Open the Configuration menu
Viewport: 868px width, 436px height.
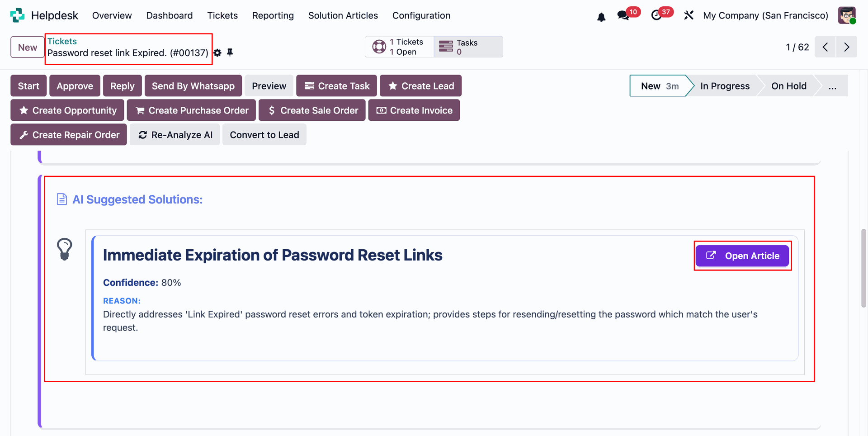(421, 15)
